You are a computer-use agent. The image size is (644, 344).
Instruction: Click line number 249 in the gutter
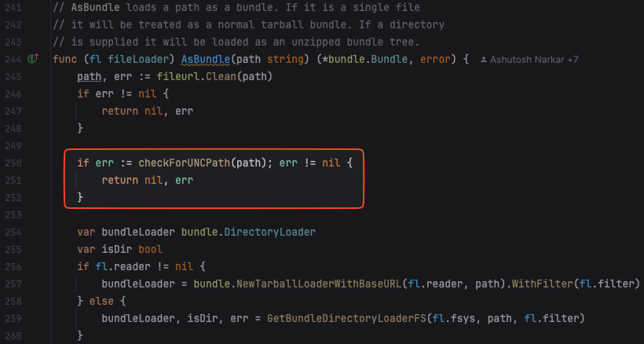click(13, 146)
